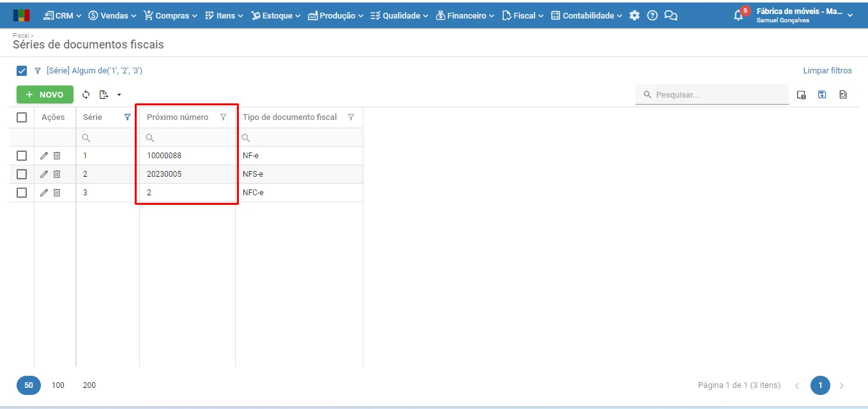
Task: Click the 20230005 cell
Action: (x=188, y=174)
